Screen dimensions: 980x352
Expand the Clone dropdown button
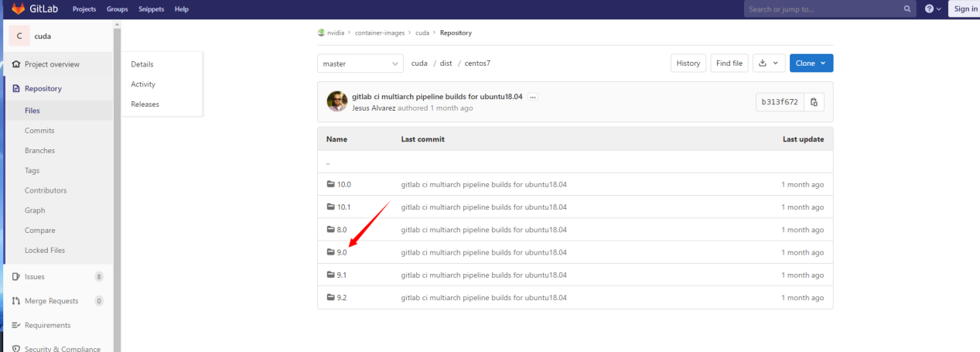click(811, 63)
